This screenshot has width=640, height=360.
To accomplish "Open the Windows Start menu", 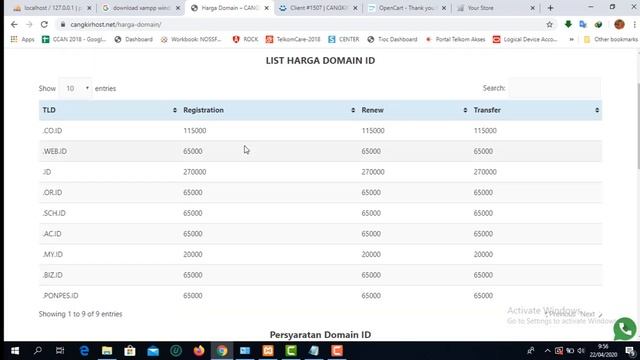I will click(x=15, y=351).
